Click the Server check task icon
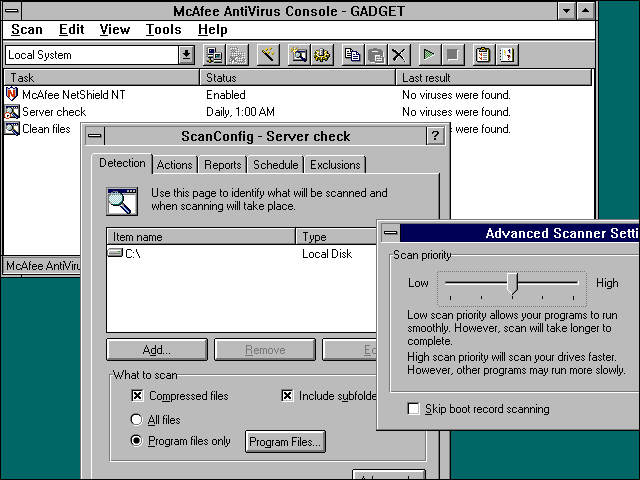 pyautogui.click(x=12, y=112)
